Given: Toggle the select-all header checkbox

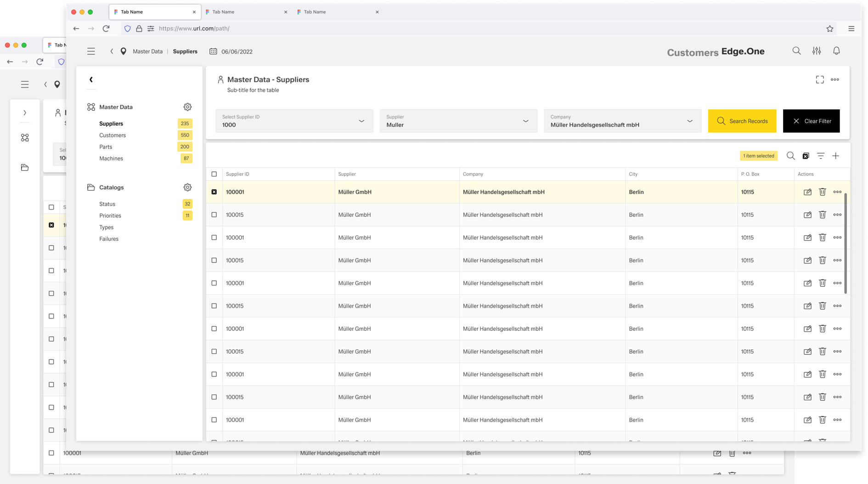Looking at the screenshot, I should click(x=214, y=174).
